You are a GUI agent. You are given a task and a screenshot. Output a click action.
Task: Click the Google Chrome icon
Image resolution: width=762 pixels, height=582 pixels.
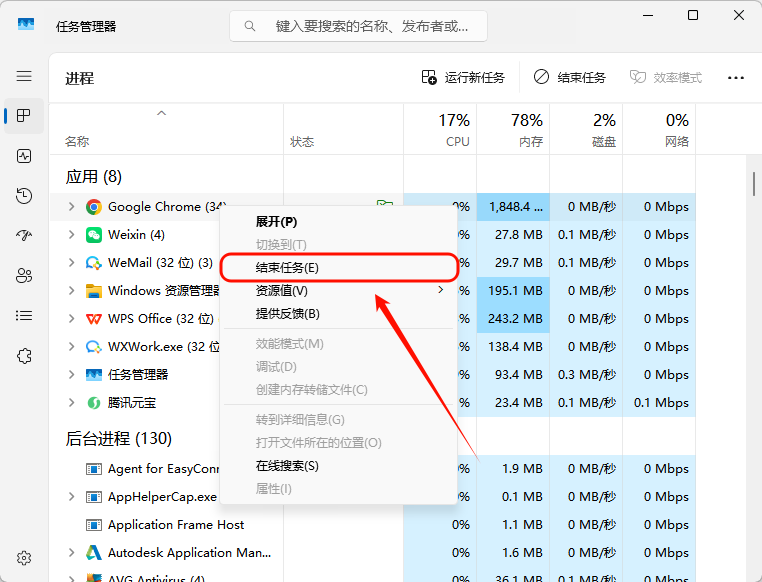coord(94,207)
